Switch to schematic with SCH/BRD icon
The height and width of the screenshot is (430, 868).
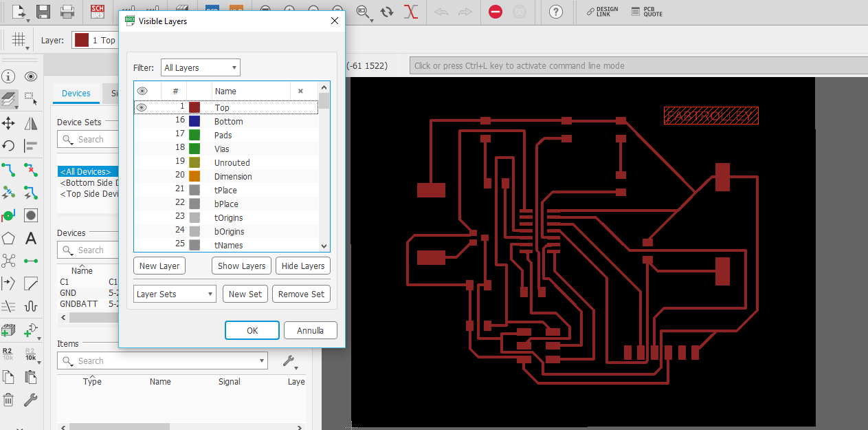[98, 11]
